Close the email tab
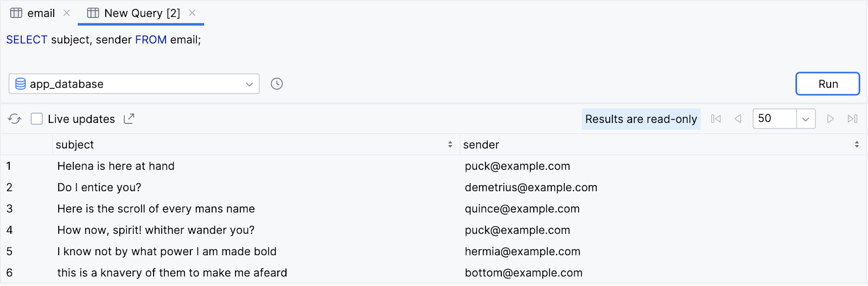 (67, 13)
